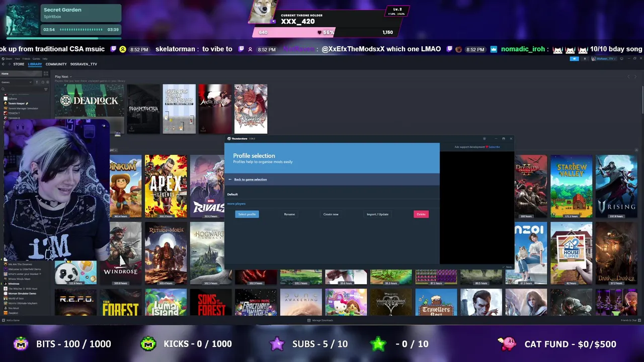The image size is (644, 362).
Task: Open the View menu in Steam
Action: (17, 59)
